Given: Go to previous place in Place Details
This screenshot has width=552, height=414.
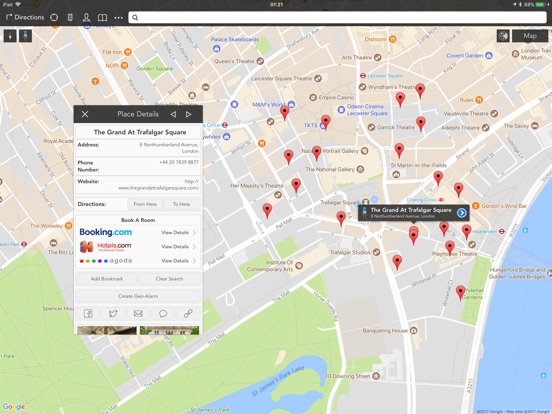Looking at the screenshot, I should [x=173, y=114].
